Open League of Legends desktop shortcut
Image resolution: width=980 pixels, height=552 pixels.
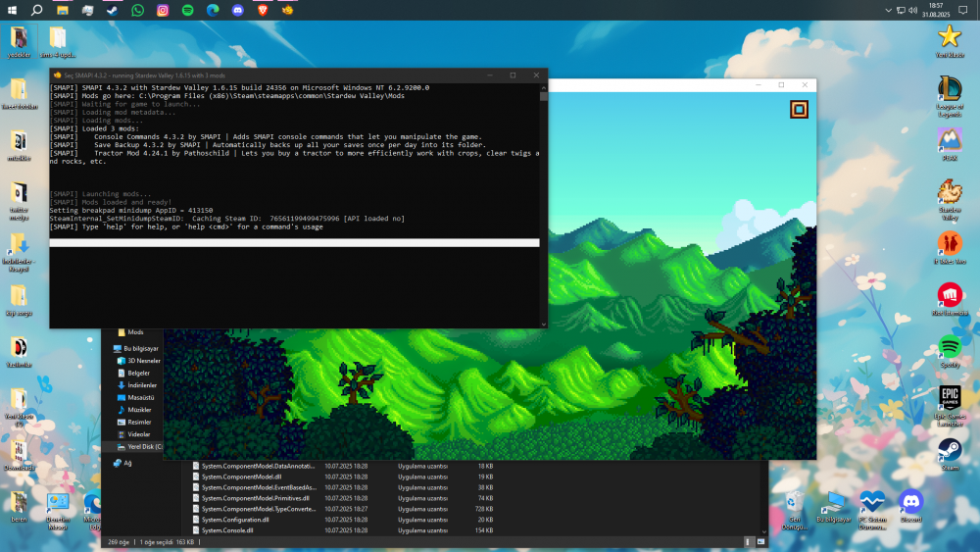pyautogui.click(x=950, y=96)
